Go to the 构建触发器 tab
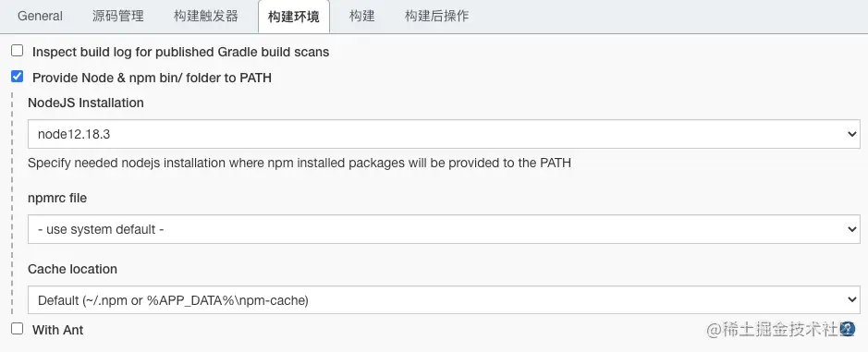This screenshot has height=352, width=868. pyautogui.click(x=206, y=16)
